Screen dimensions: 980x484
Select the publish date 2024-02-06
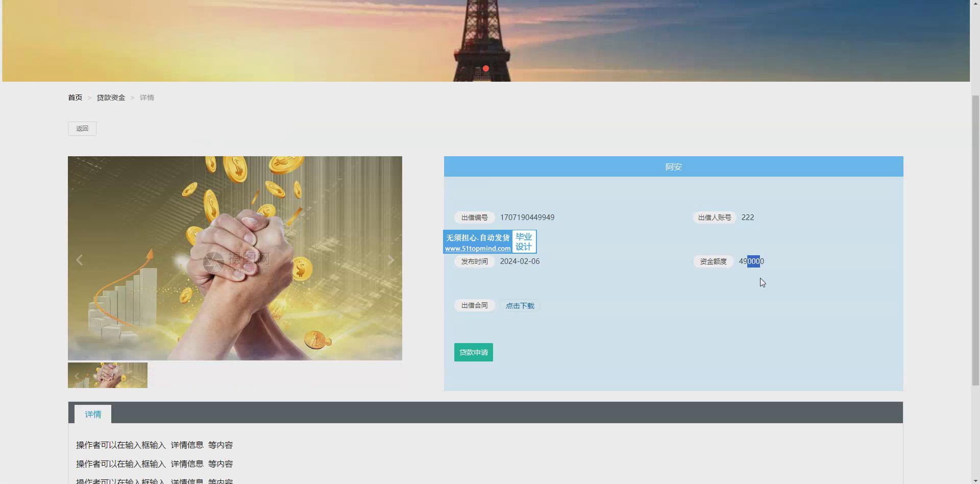(x=520, y=261)
